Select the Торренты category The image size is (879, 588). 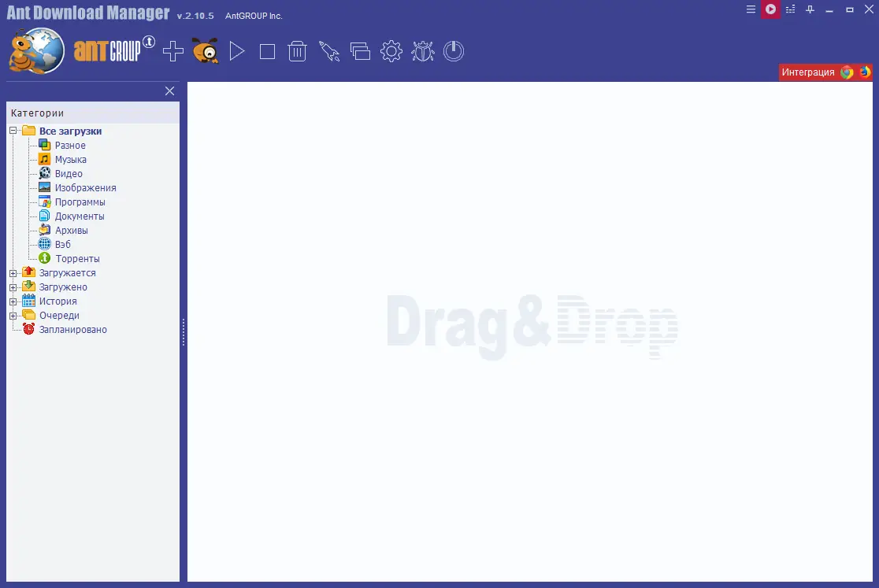77,259
